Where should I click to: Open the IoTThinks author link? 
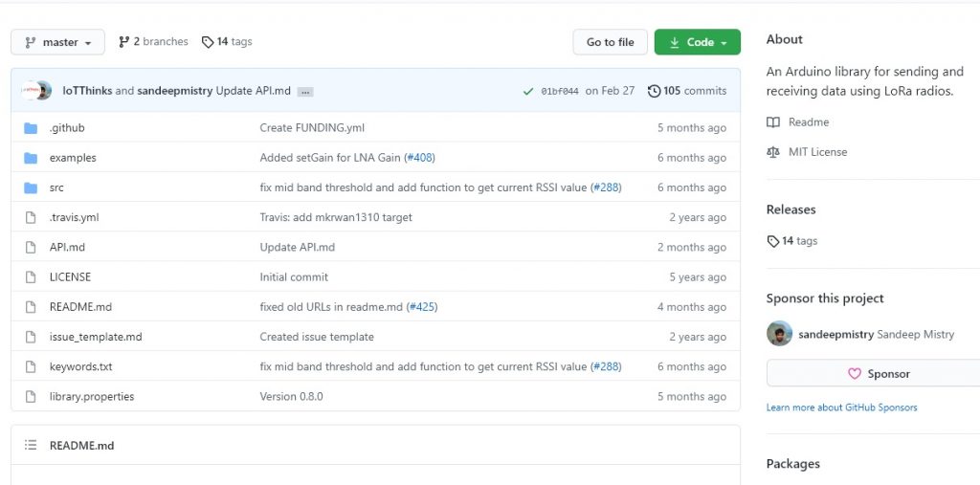(x=87, y=91)
